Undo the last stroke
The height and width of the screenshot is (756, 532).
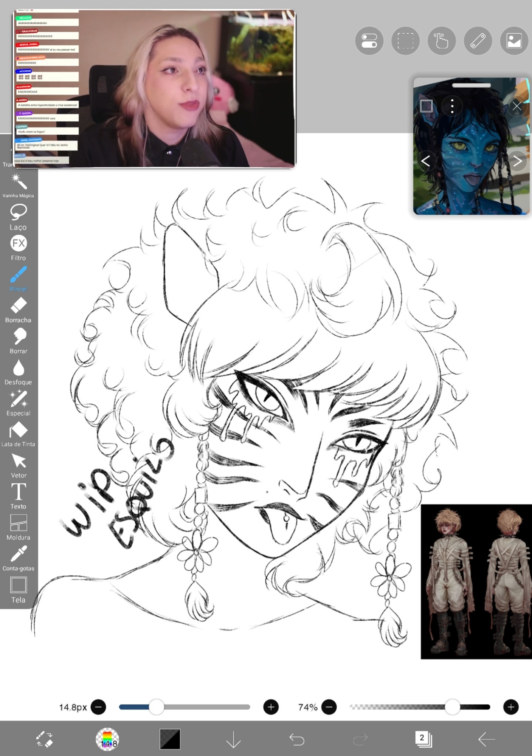pos(297,739)
